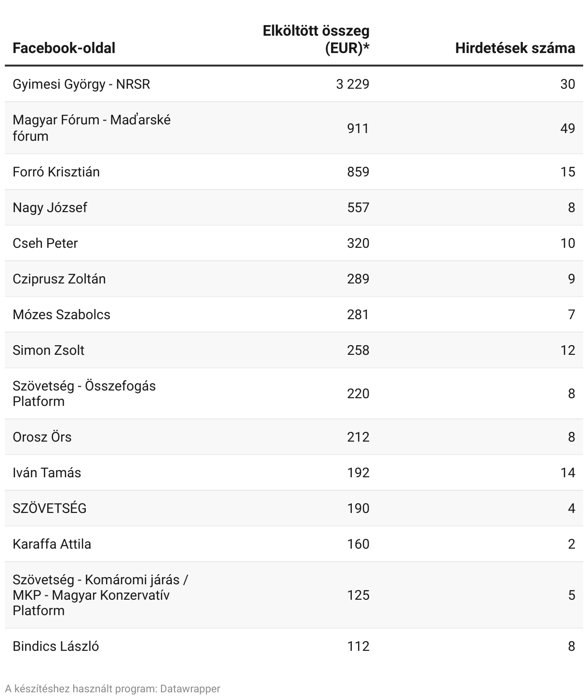Image resolution: width=588 pixels, height=700 pixels.
Task: Click the Magyar Fórum - Maďarské fórum entry
Action: tap(92, 128)
